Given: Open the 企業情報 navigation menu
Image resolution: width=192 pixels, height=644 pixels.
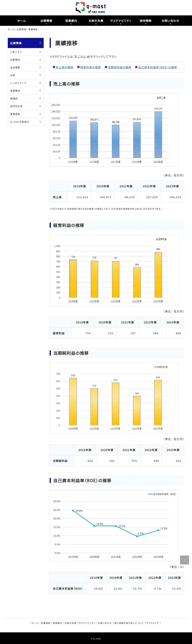Looking at the screenshot, I should pyautogui.click(x=46, y=21).
